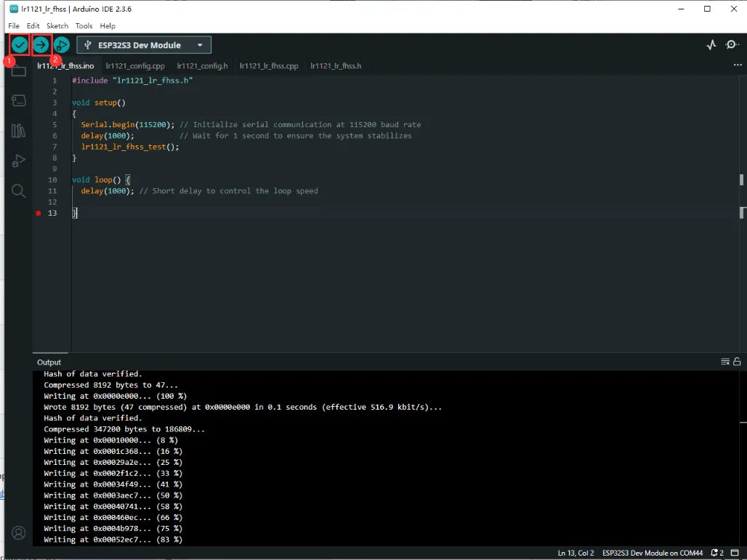Open the Serial Plotter icon
Viewport: 747px width, 560px height.
pyautogui.click(x=711, y=45)
